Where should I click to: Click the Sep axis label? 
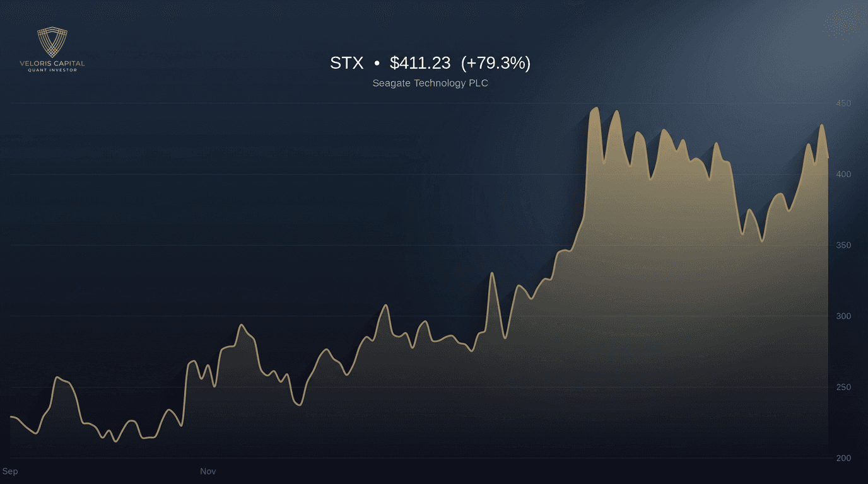pyautogui.click(x=10, y=471)
